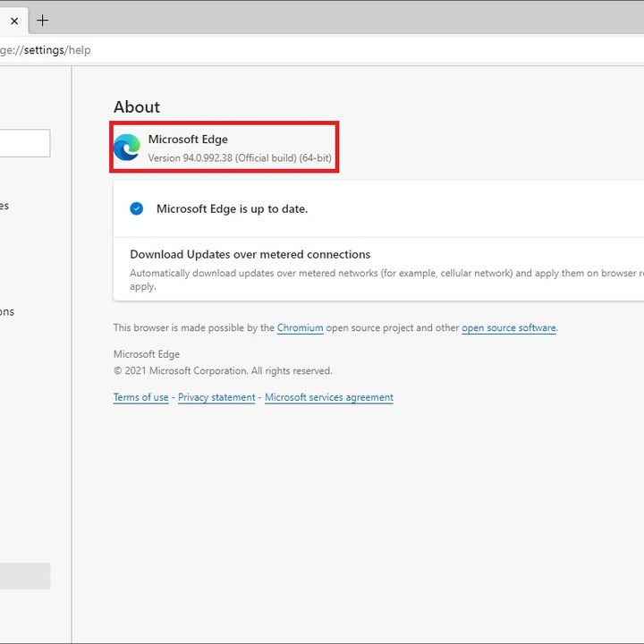Click the address bar showing settings/help
The height and width of the screenshot is (644, 644).
(322, 50)
